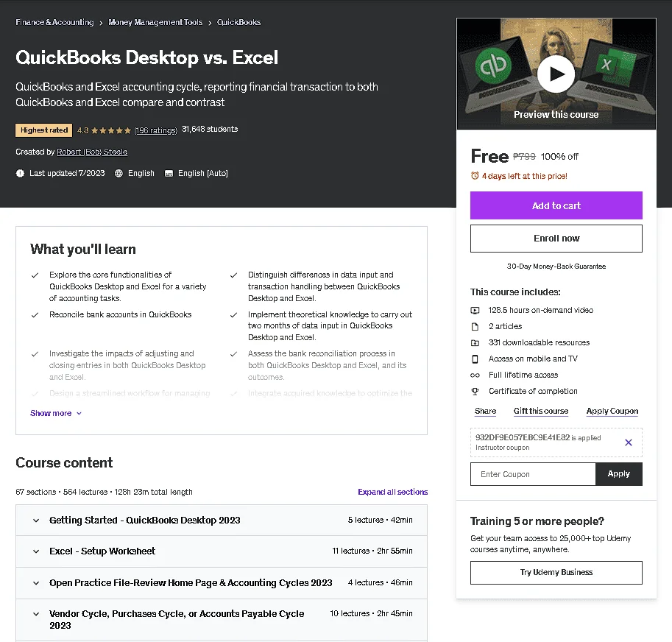Screen dimensions: 672x642
Task: Open Finance & Accounting breadcrumb
Action: point(54,22)
